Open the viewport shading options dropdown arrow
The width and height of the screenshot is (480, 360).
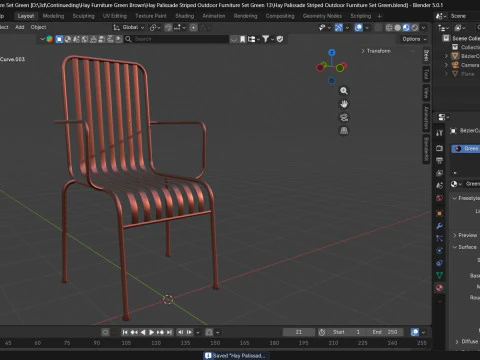[x=424, y=28]
